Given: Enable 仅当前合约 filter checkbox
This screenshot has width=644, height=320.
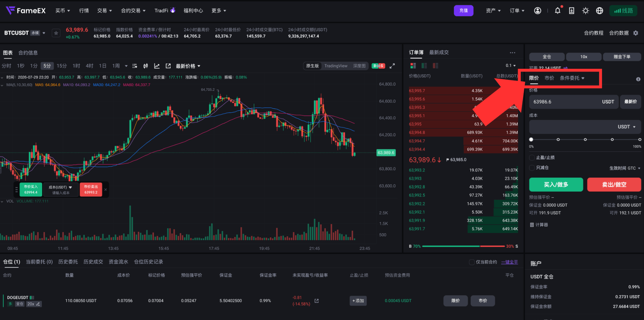Looking at the screenshot, I should coord(472,262).
